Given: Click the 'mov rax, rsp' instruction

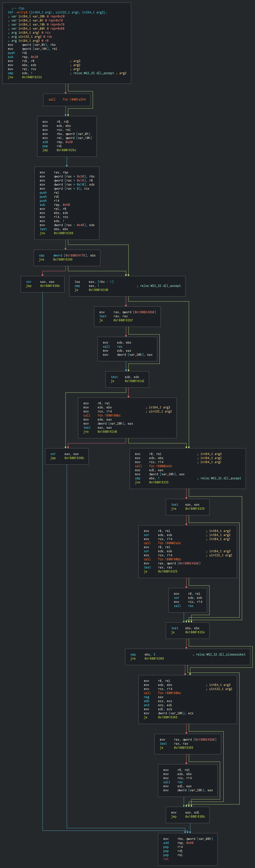Looking at the screenshot, I should pyautogui.click(x=54, y=172).
